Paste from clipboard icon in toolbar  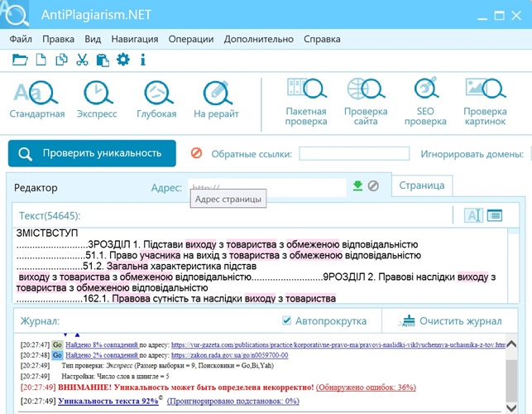[x=103, y=60]
